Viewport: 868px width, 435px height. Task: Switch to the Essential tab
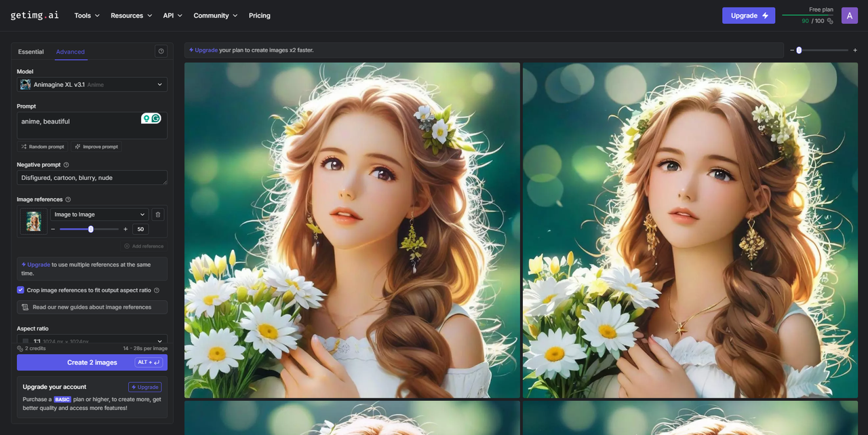click(31, 52)
